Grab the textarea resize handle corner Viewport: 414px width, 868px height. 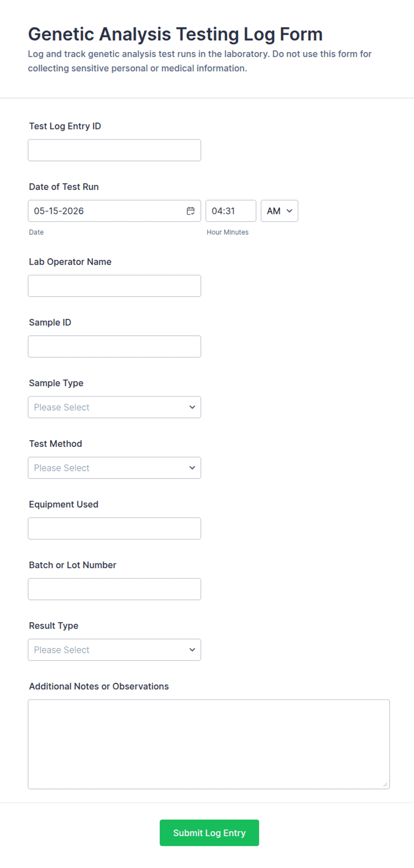click(x=385, y=784)
